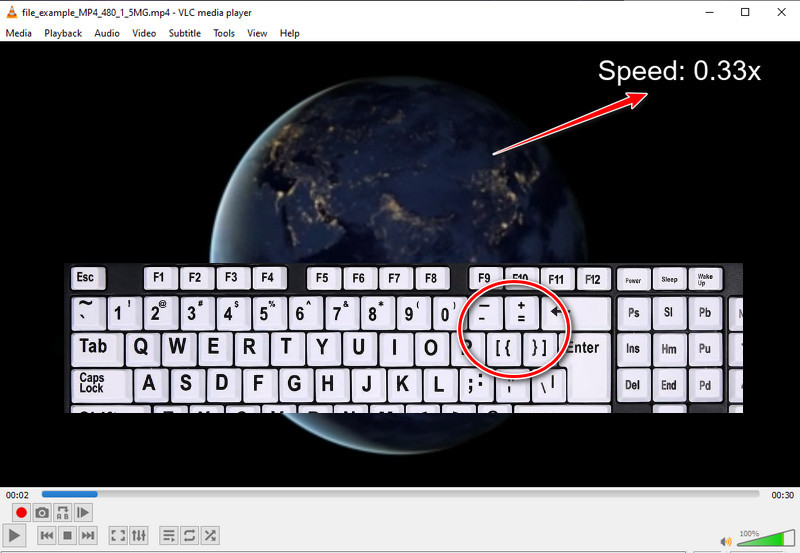800x553 pixels.
Task: Open the View menu
Action: (x=257, y=33)
